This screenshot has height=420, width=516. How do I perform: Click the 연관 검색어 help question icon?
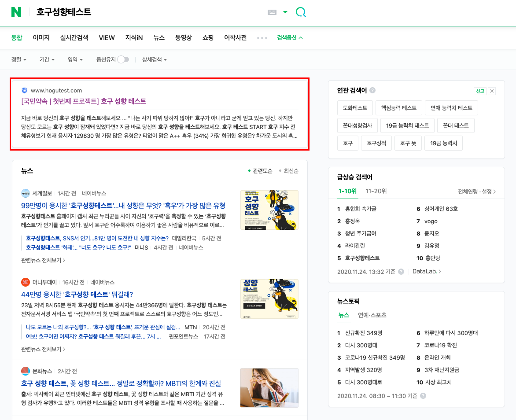pos(372,90)
